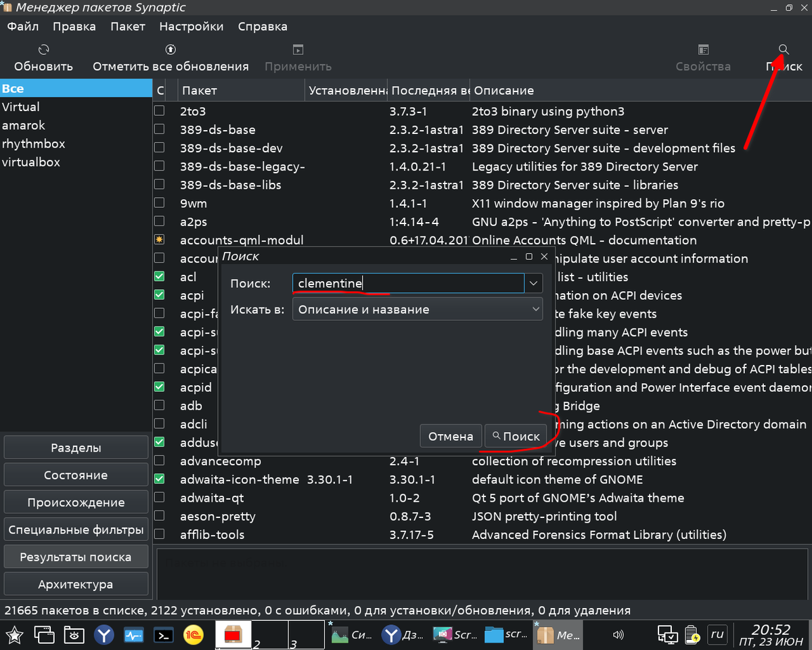Switch to virtual desktop 3

point(306,635)
